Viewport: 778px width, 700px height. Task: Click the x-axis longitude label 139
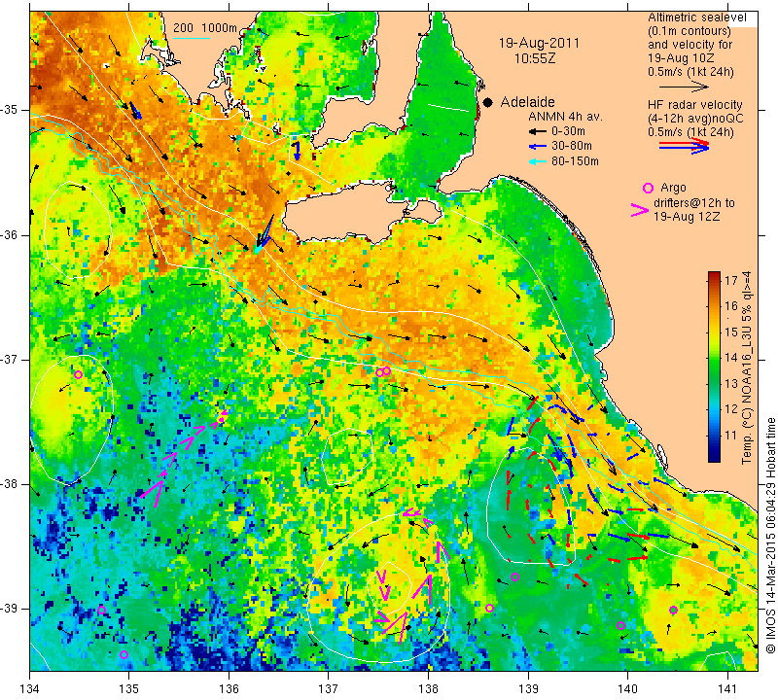(528, 689)
